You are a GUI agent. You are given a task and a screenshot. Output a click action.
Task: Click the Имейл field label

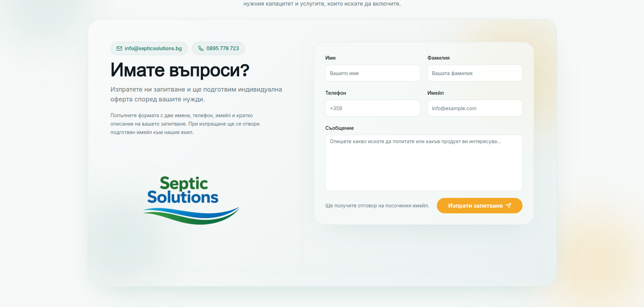435,93
